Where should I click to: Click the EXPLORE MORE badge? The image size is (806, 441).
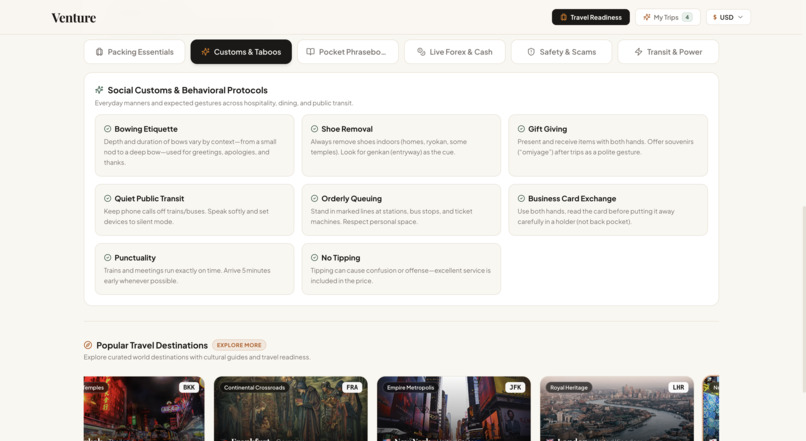pos(239,345)
